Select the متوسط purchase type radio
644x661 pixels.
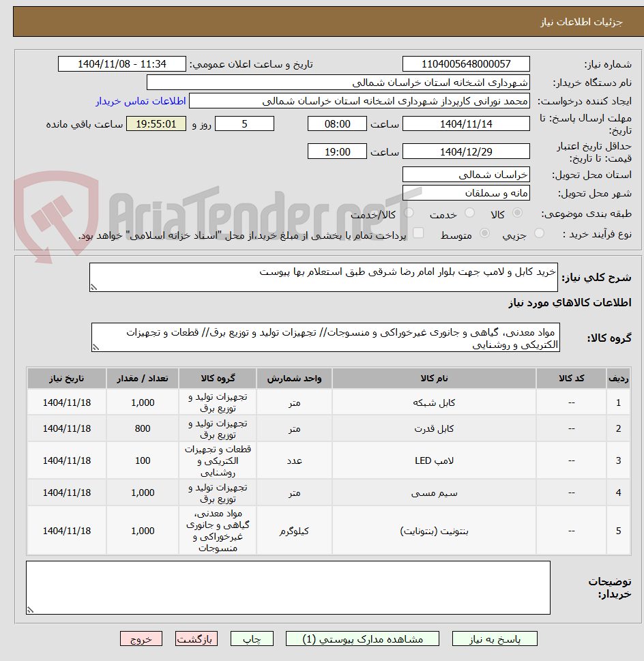click(484, 233)
